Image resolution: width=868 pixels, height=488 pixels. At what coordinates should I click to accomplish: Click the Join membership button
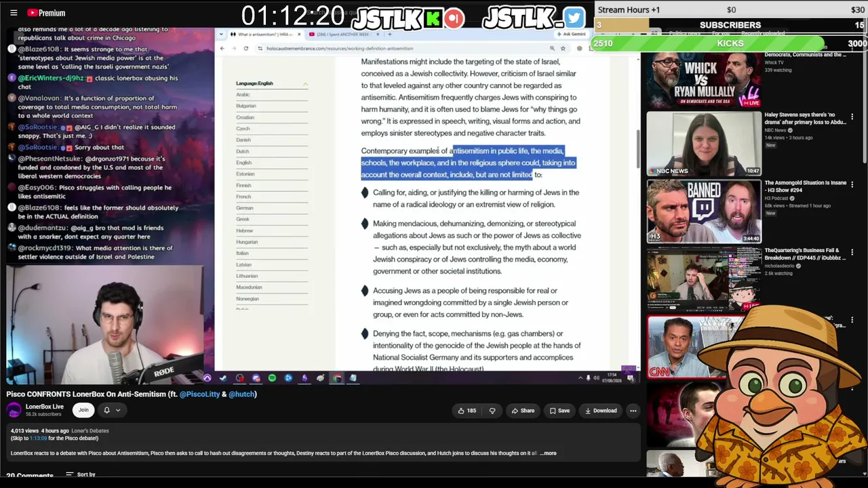(x=83, y=410)
